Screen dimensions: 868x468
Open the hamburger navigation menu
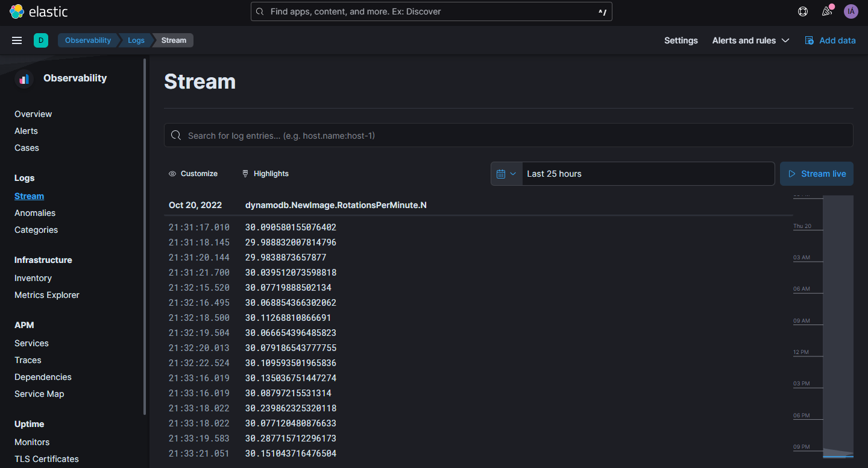coord(17,40)
